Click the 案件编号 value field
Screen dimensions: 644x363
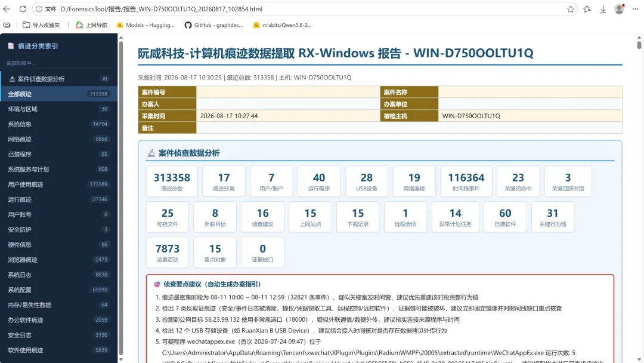289,92
